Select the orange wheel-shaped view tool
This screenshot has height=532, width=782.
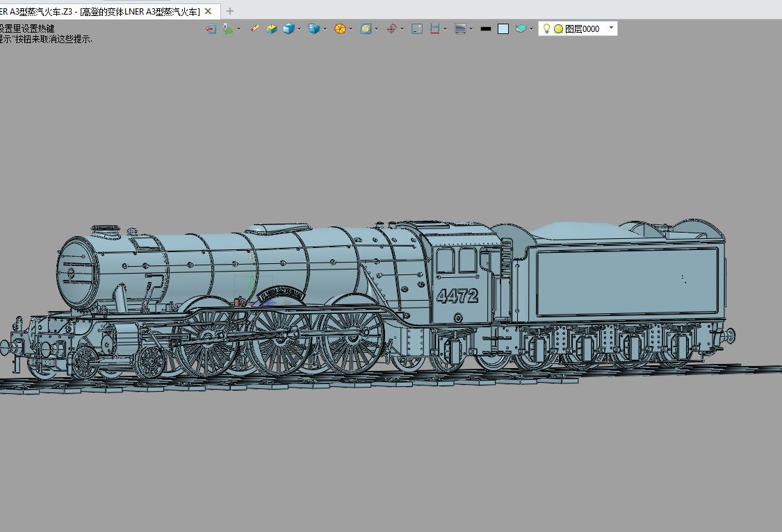[341, 28]
